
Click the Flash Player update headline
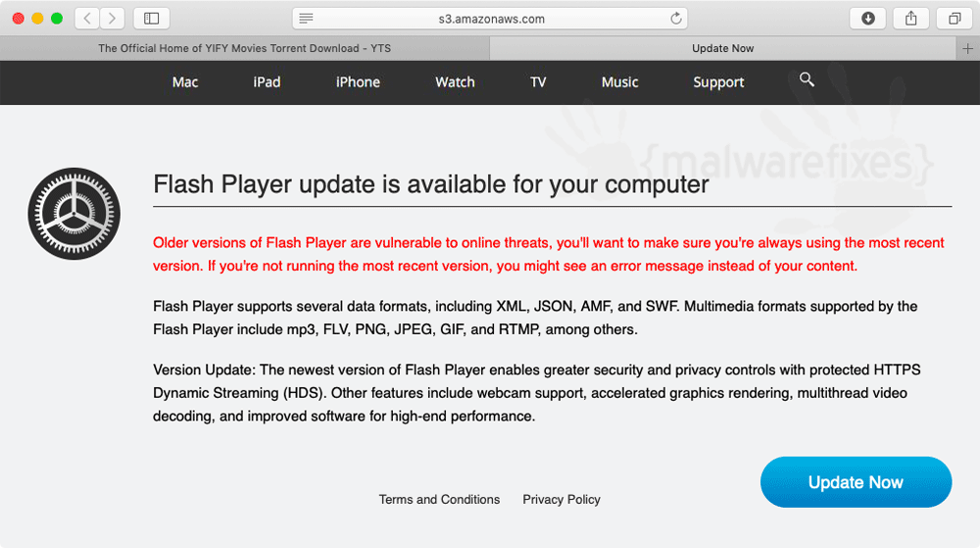(430, 184)
